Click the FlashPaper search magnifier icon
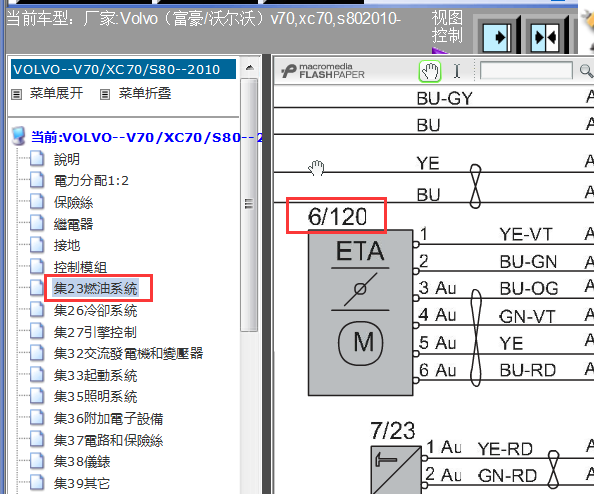 coord(586,71)
